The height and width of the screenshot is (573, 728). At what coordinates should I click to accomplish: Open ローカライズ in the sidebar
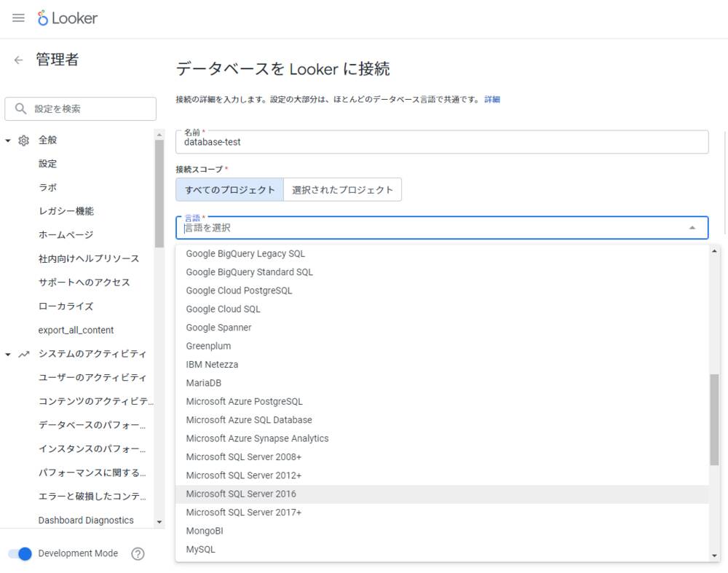click(x=66, y=307)
